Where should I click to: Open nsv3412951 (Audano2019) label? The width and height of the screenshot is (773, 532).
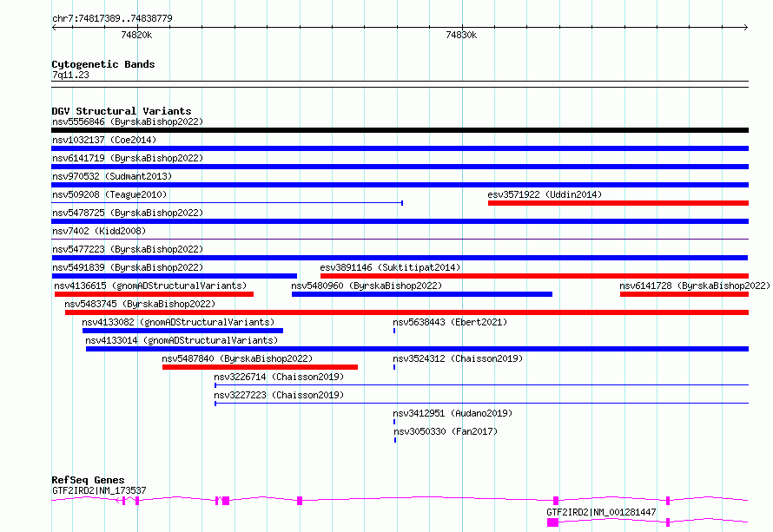coord(453,413)
